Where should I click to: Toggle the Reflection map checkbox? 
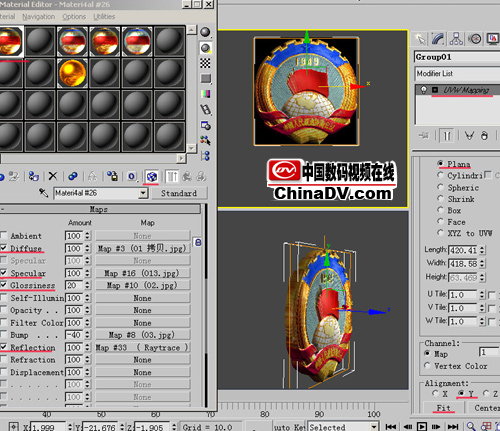[x=4, y=347]
